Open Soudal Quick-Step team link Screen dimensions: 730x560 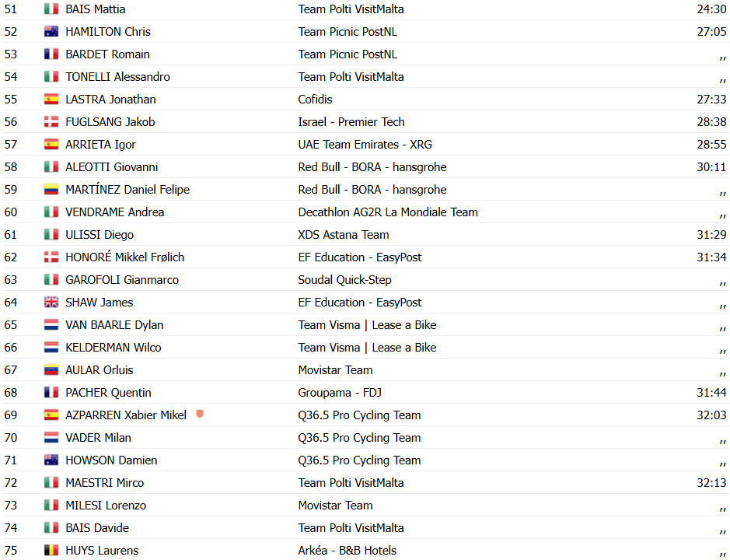click(x=344, y=279)
